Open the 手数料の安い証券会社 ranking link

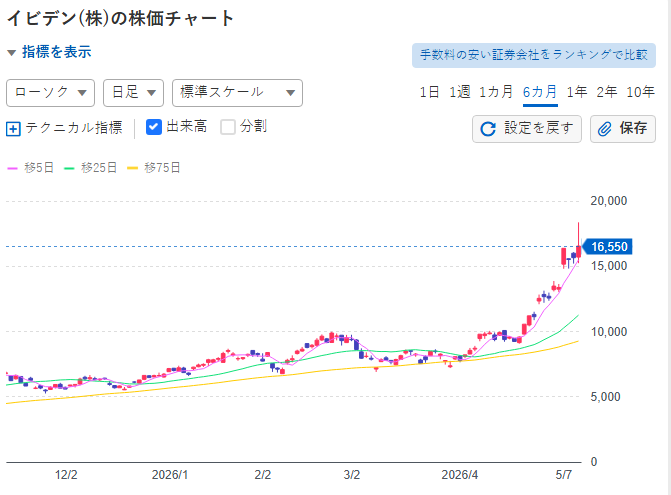click(x=534, y=55)
